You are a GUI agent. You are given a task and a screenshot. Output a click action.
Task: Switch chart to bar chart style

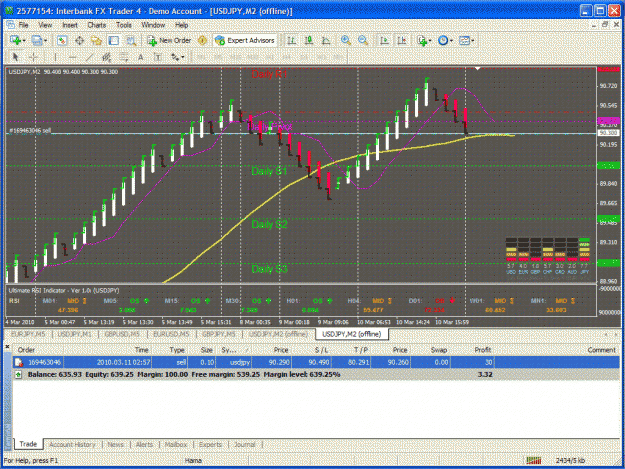(x=291, y=40)
